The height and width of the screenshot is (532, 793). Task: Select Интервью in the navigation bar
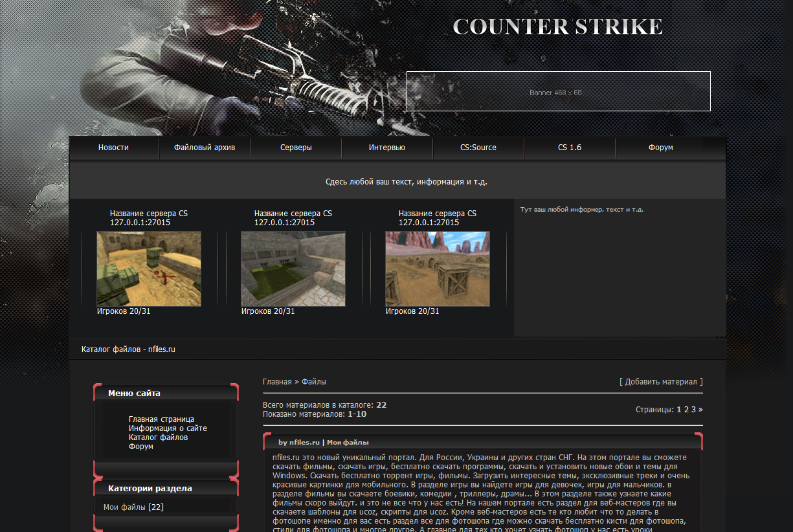[x=387, y=148]
